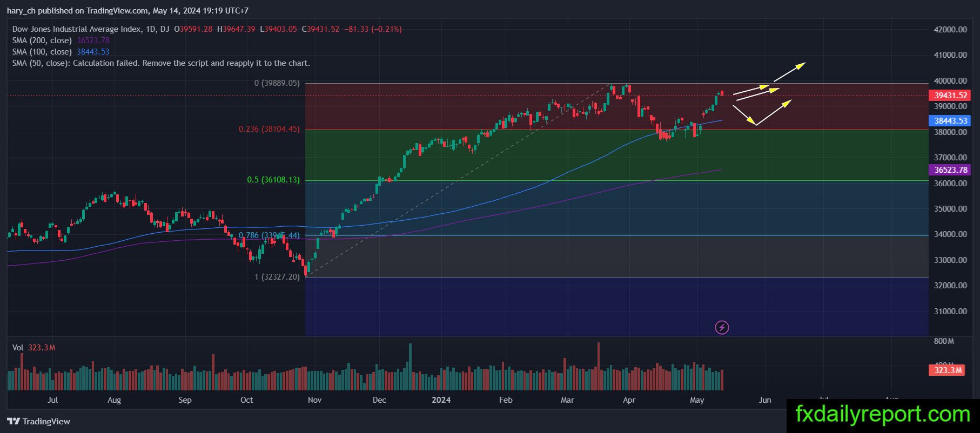Click 42000.00 on the price axis

pos(950,29)
